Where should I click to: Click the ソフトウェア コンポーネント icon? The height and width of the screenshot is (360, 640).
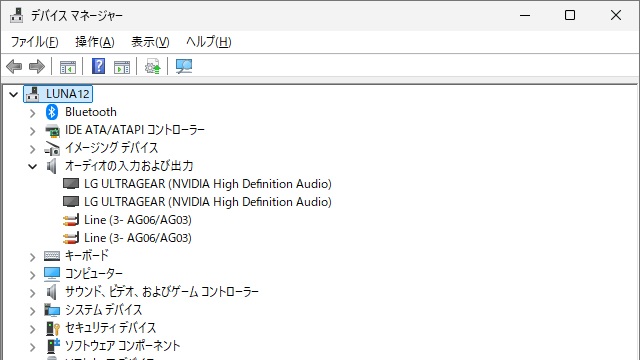(53, 346)
